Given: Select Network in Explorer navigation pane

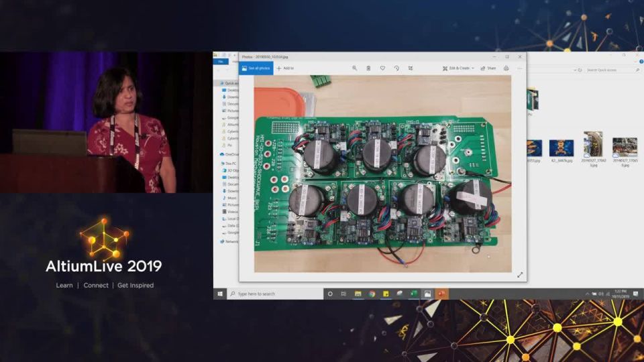Looking at the screenshot, I should (229, 242).
